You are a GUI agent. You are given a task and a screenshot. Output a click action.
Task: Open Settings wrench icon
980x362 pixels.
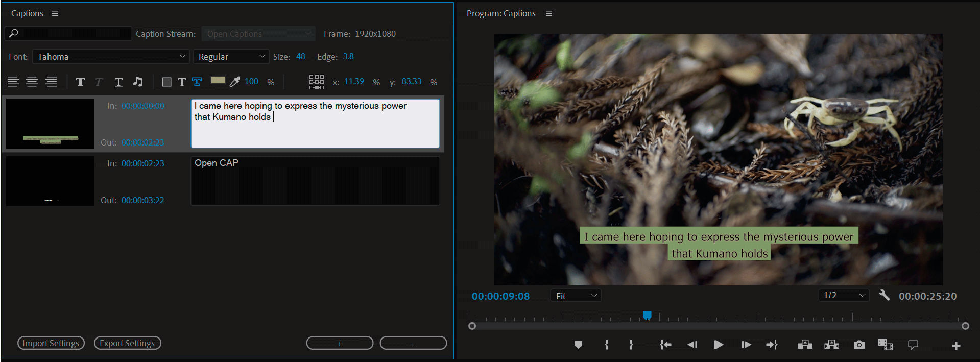tap(884, 295)
